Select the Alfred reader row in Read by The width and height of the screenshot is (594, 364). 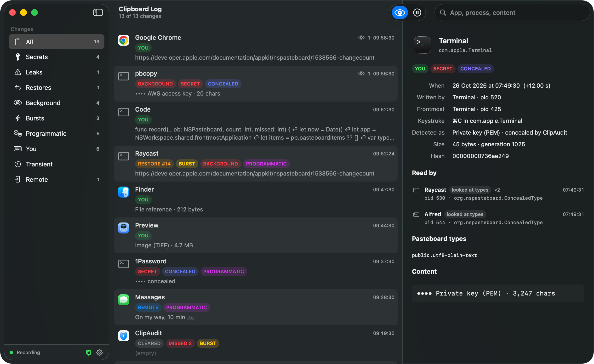[498, 218]
